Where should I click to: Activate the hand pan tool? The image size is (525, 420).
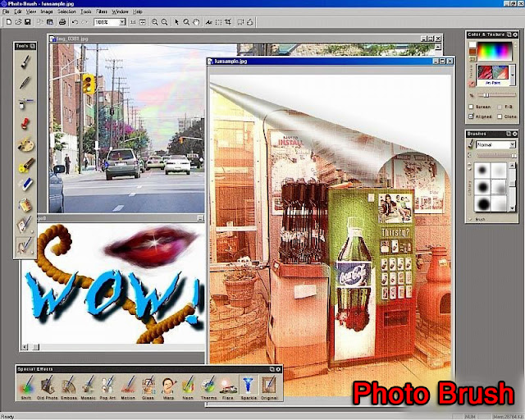196,22
